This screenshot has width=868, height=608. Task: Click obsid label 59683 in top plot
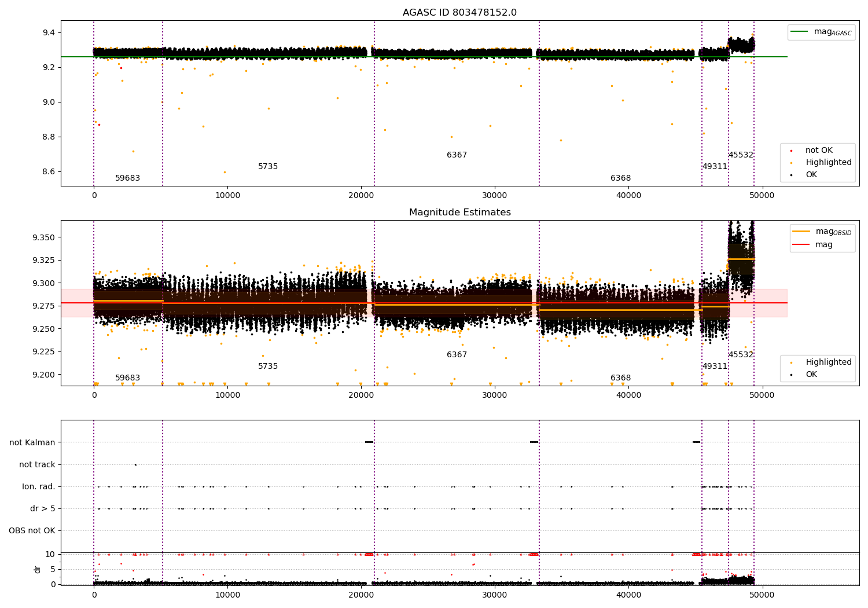click(x=127, y=178)
